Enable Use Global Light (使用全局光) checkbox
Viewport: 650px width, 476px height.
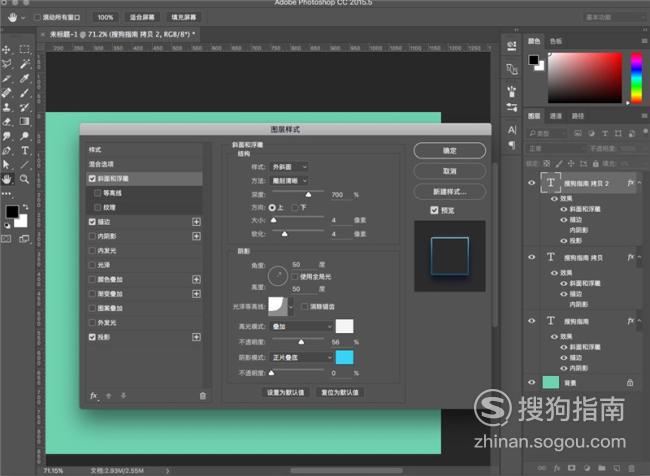pos(295,277)
